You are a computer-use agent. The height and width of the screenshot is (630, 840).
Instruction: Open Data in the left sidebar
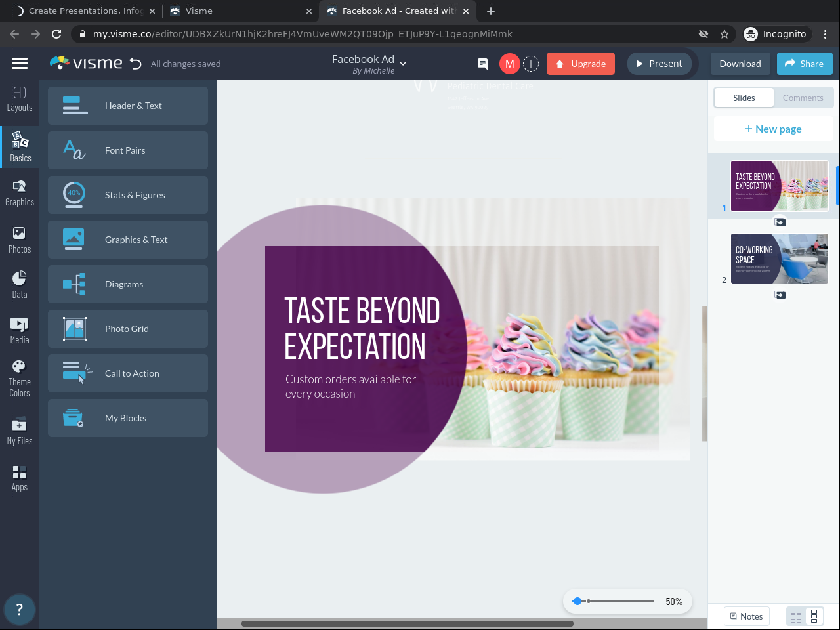[20, 285]
